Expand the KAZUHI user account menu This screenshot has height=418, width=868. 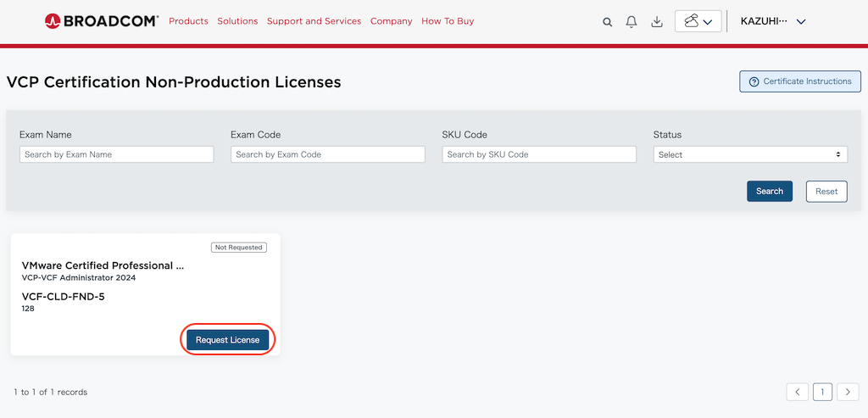[x=773, y=21]
